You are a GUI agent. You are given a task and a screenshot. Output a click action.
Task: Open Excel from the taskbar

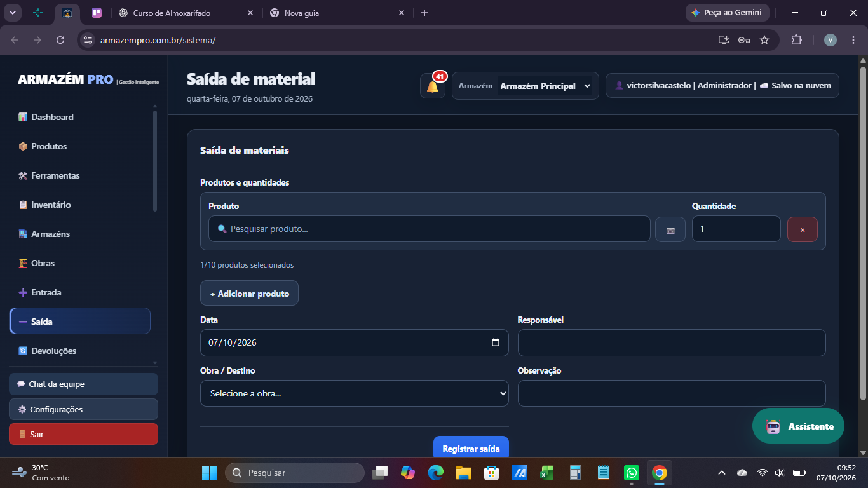pos(547,473)
